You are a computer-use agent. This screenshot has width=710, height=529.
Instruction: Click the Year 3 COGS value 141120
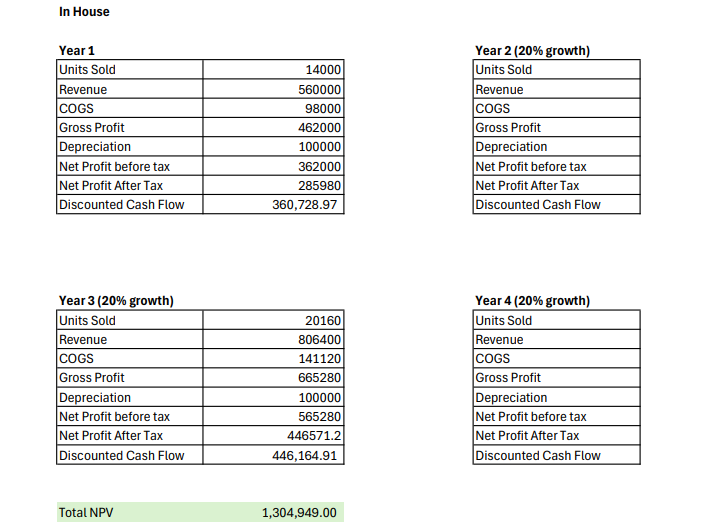(x=320, y=359)
